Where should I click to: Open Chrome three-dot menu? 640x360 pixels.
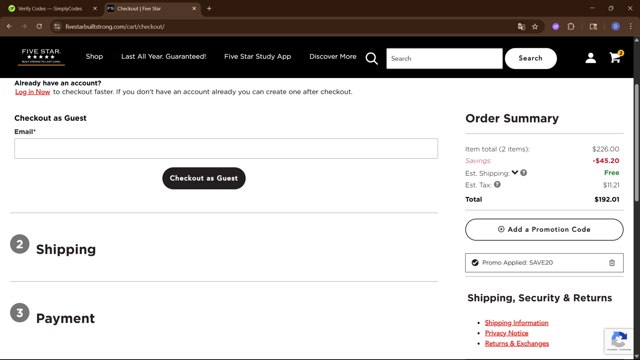[631, 27]
